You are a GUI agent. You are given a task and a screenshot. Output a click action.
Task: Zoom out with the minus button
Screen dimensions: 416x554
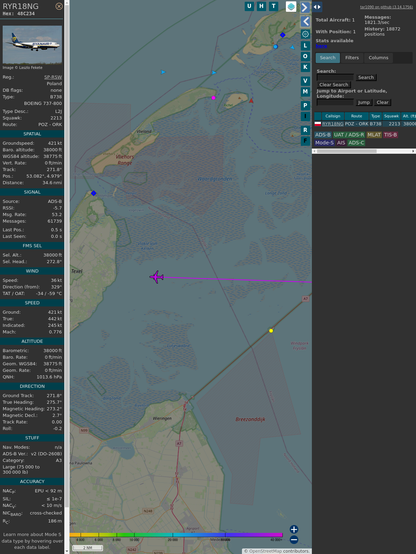pos(294,540)
